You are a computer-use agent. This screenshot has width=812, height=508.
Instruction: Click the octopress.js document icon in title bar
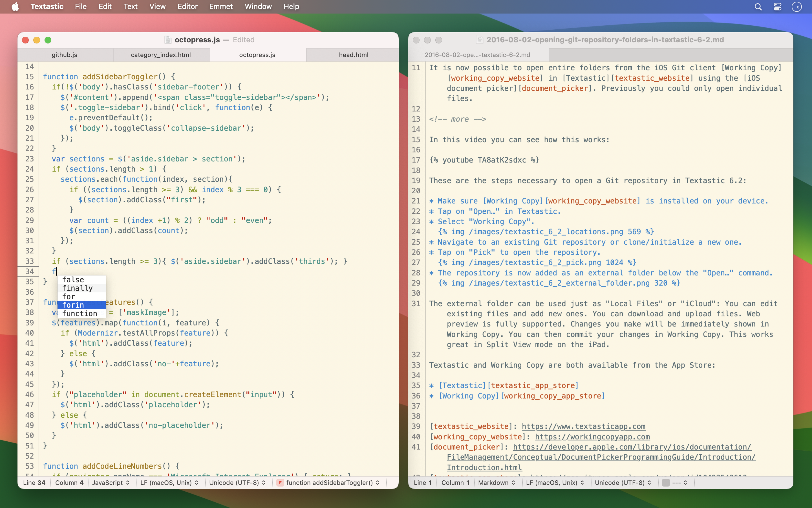[x=168, y=40]
